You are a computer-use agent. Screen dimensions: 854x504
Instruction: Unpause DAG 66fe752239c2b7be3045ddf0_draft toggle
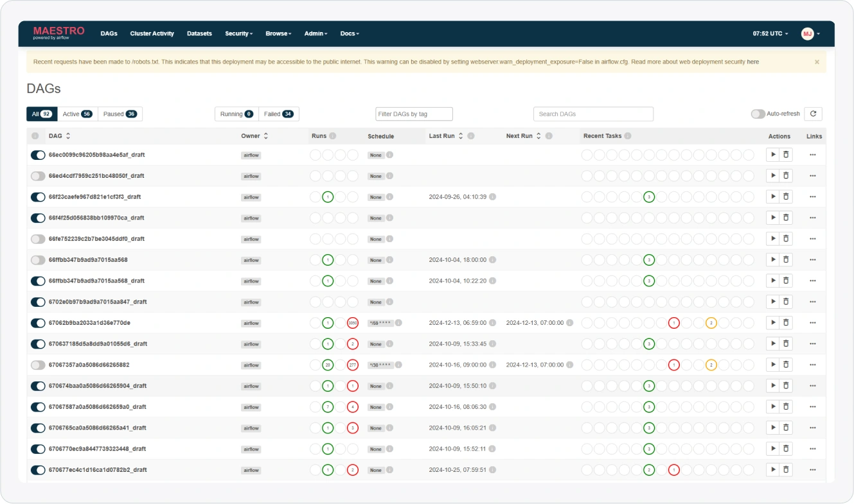click(38, 239)
